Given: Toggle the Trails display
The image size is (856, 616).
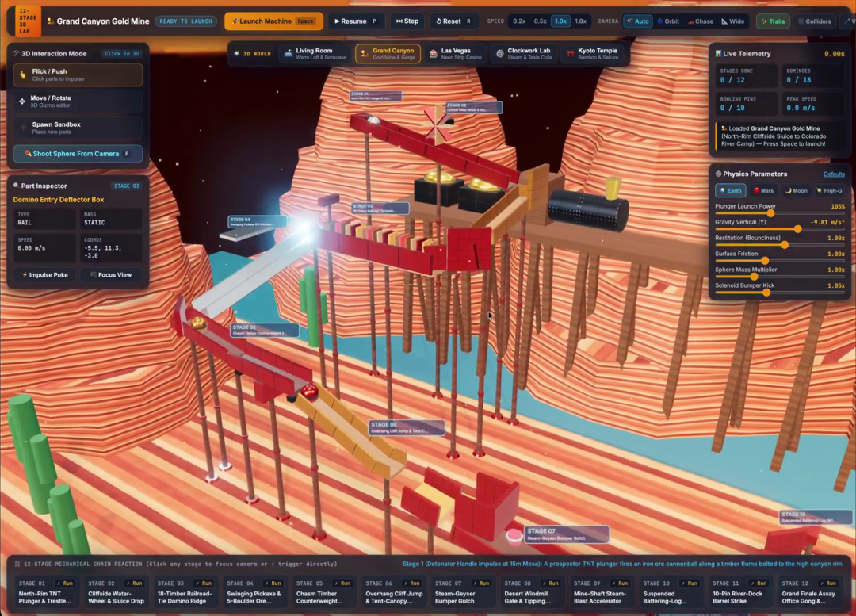Looking at the screenshot, I should click(773, 21).
